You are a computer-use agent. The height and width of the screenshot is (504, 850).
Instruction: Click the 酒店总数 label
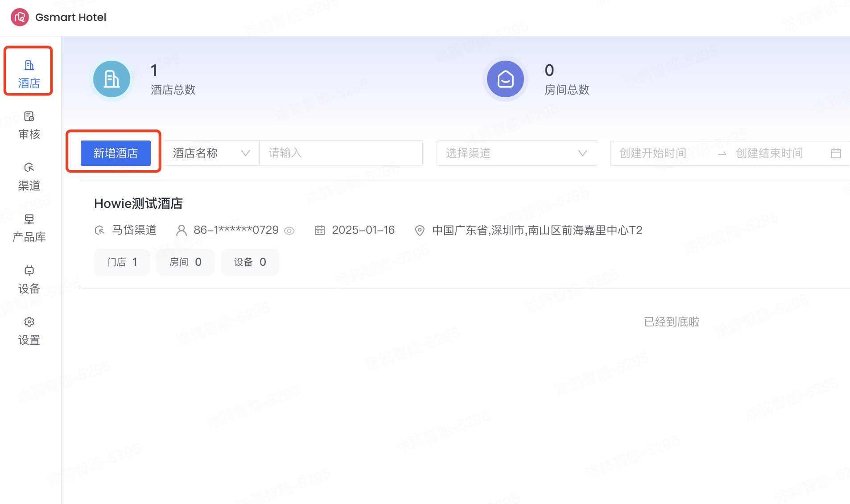[x=173, y=90]
